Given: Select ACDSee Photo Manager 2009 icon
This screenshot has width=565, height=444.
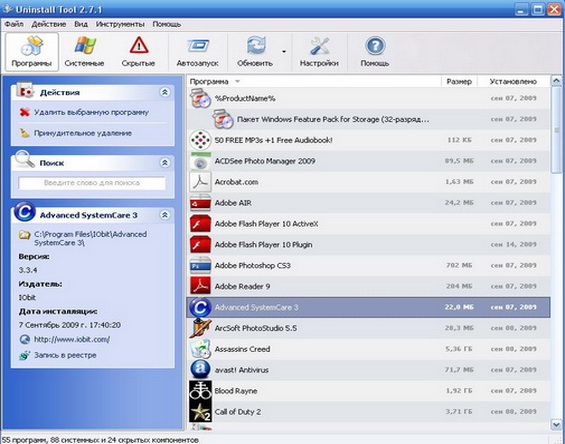Looking at the screenshot, I should [200, 161].
